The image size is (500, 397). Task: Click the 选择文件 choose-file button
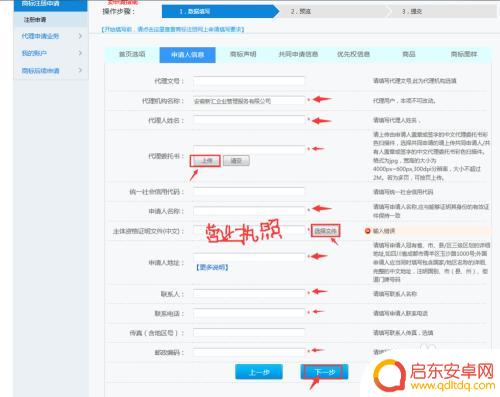click(326, 231)
